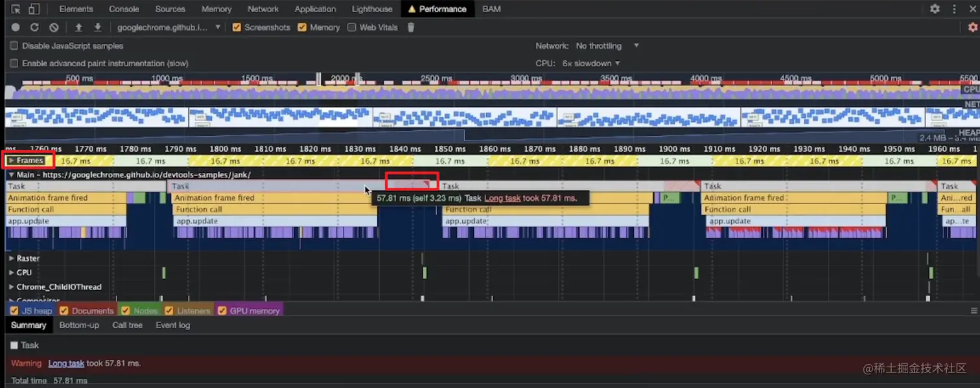Uncheck the JS heap counter
980x388 pixels.
click(x=14, y=311)
